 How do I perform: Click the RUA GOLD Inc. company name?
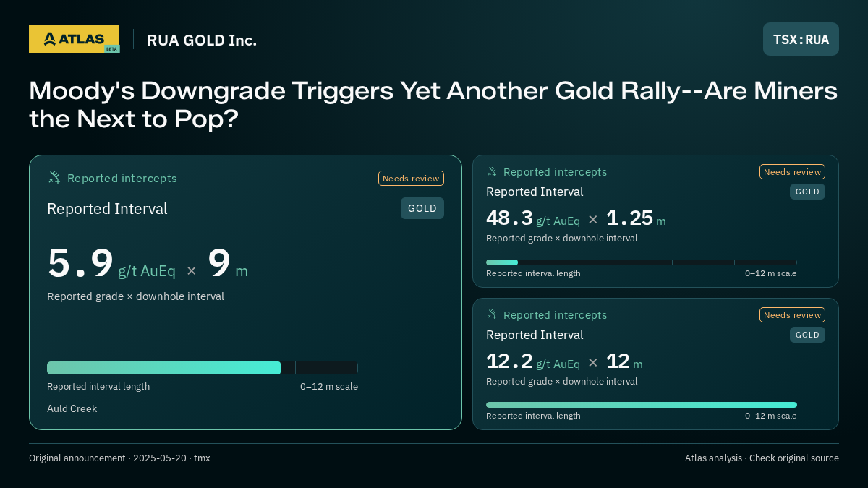(x=202, y=40)
